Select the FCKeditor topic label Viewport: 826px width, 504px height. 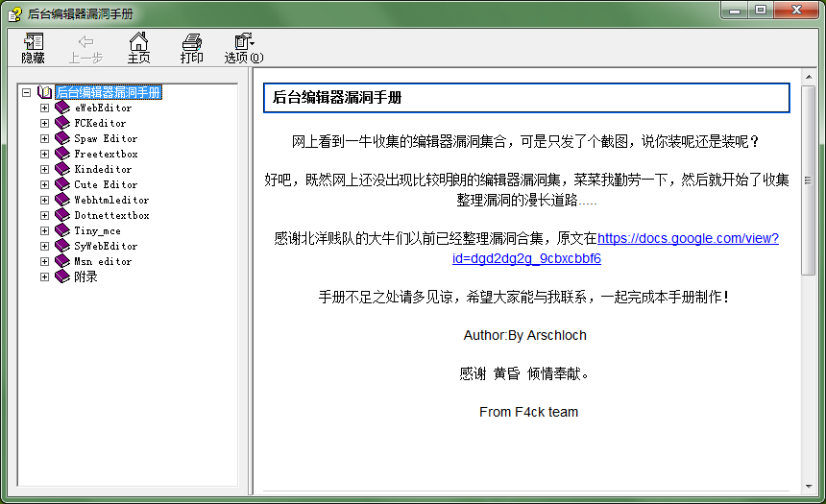100,123
